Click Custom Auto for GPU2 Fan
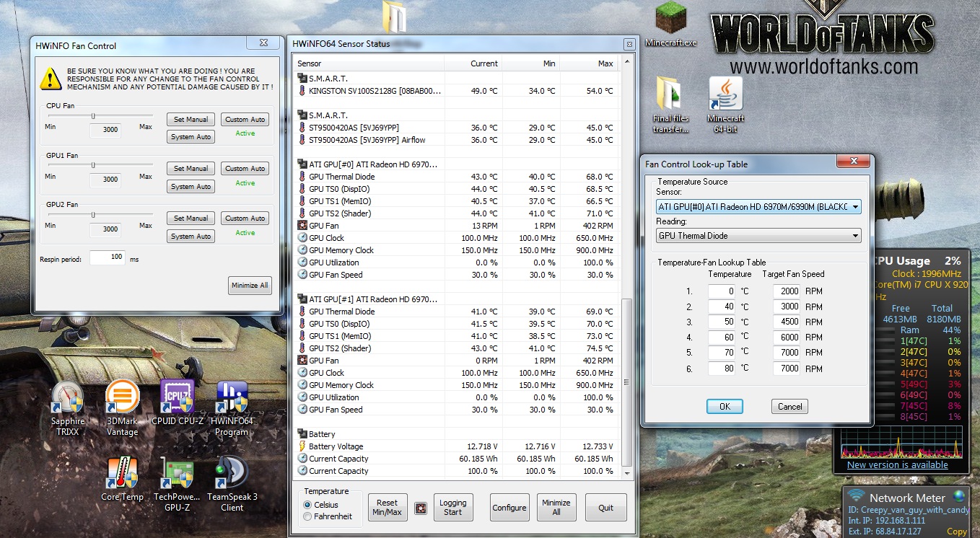Viewport: 980px width, 538px height. pos(245,219)
